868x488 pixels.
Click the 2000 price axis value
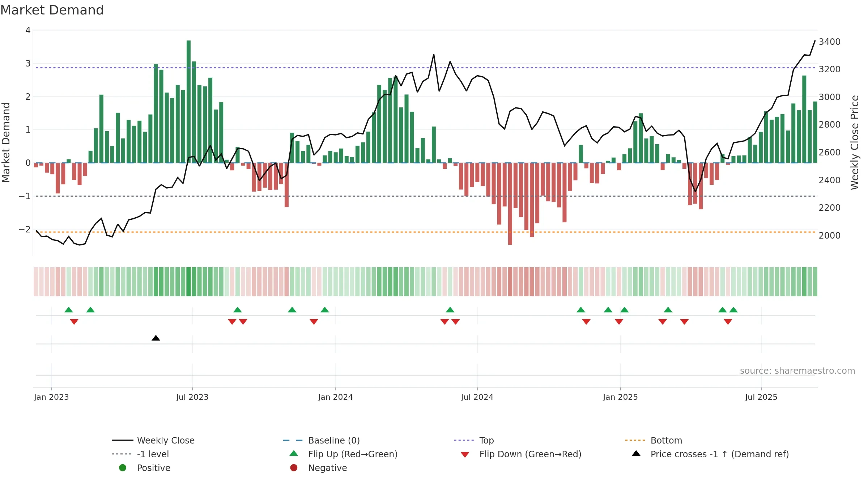point(830,236)
